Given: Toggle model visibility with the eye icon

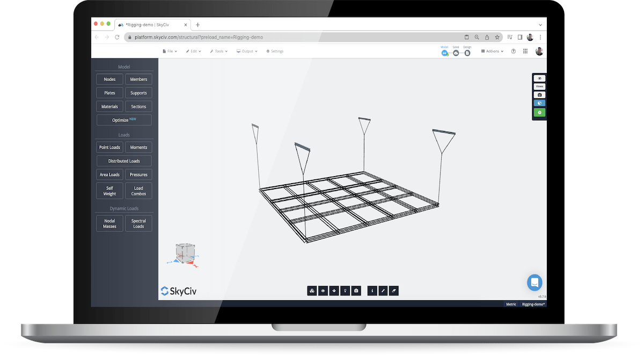Looking at the screenshot, I should [x=323, y=291].
